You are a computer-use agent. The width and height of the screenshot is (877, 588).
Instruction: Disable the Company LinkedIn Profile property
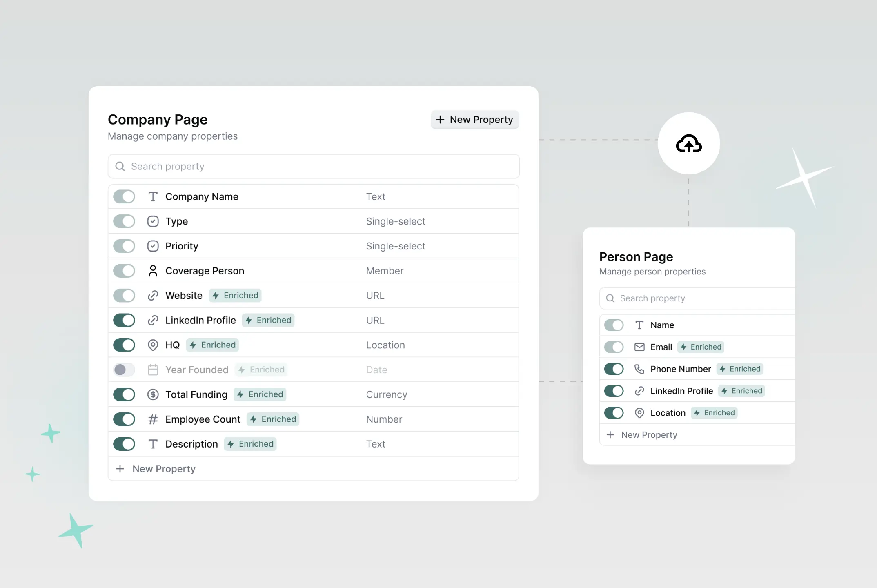(124, 320)
